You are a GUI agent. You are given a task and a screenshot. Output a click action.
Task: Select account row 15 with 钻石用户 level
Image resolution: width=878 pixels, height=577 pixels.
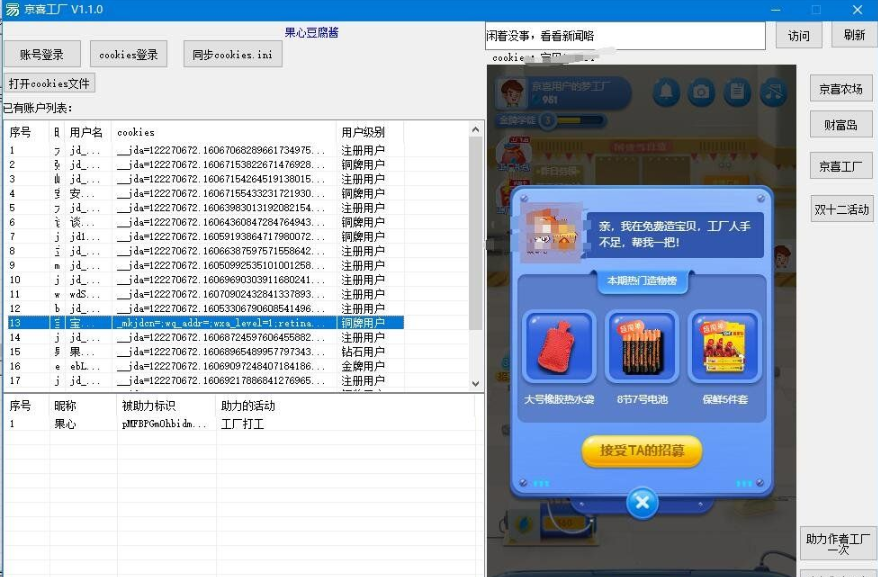(205, 352)
